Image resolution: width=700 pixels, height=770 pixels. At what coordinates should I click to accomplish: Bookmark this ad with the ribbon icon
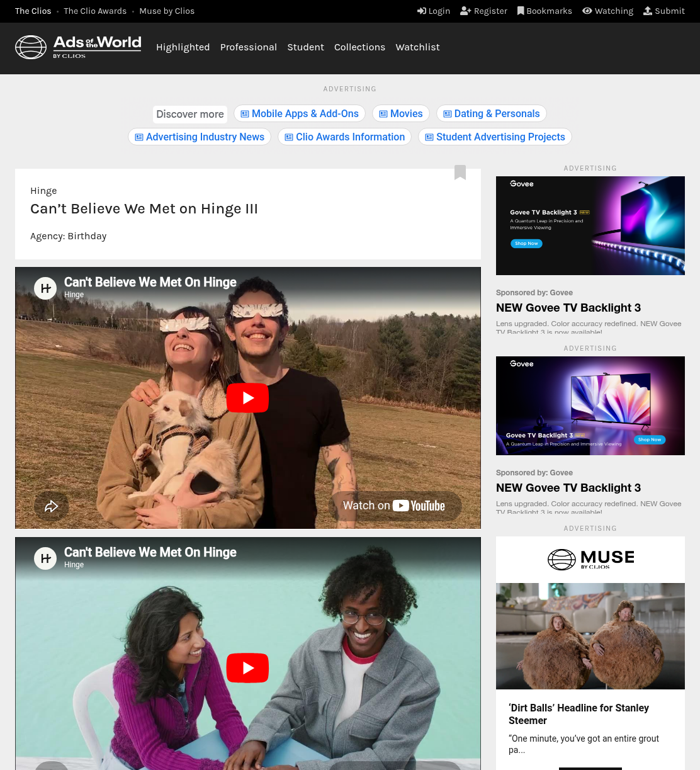(460, 173)
